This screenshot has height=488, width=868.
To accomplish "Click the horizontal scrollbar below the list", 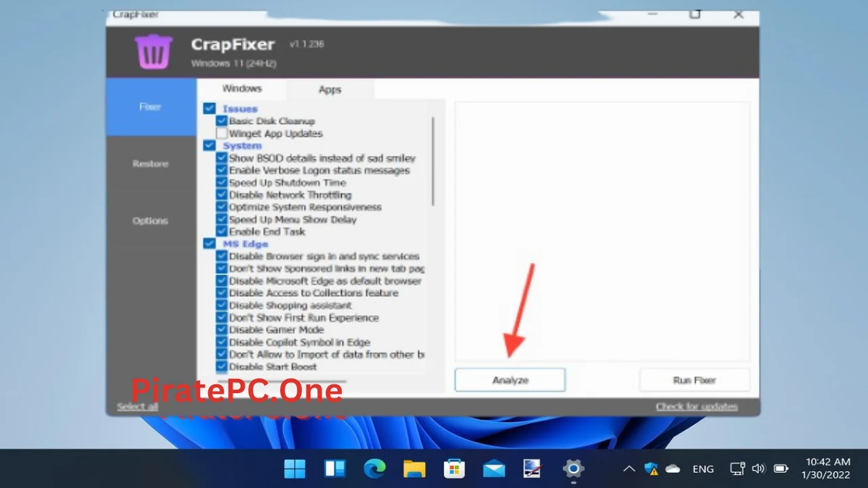I will (281, 382).
